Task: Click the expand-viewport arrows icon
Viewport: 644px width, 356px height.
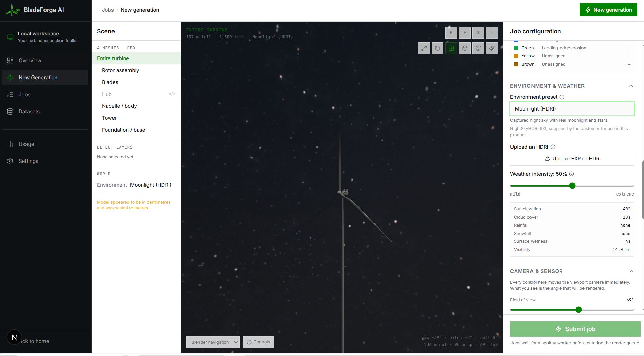Action: (424, 48)
